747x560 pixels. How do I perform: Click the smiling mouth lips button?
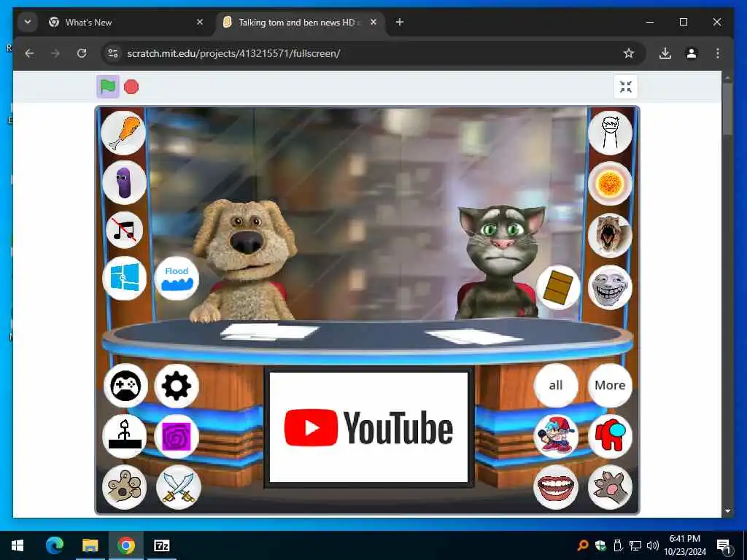click(555, 486)
